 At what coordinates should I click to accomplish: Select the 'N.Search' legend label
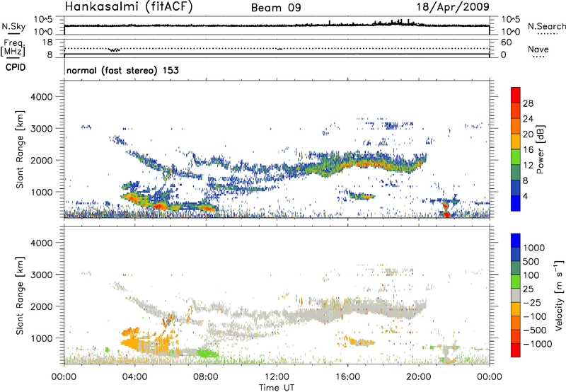pos(546,26)
